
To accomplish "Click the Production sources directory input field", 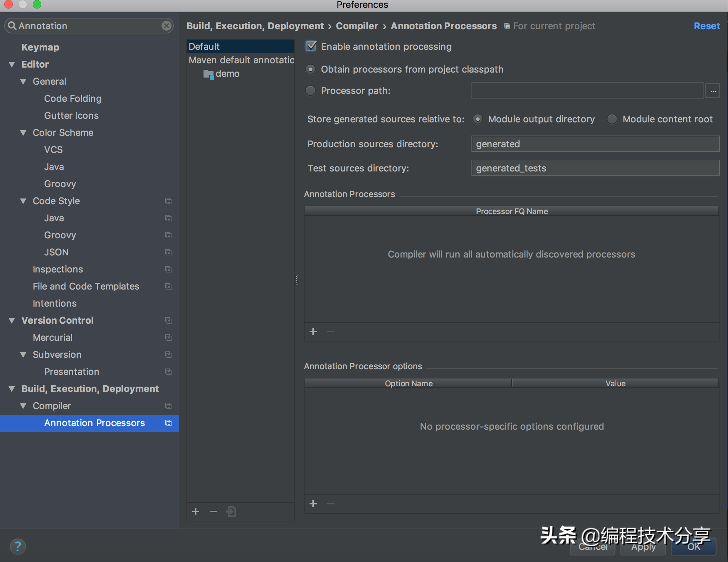I will (x=596, y=144).
